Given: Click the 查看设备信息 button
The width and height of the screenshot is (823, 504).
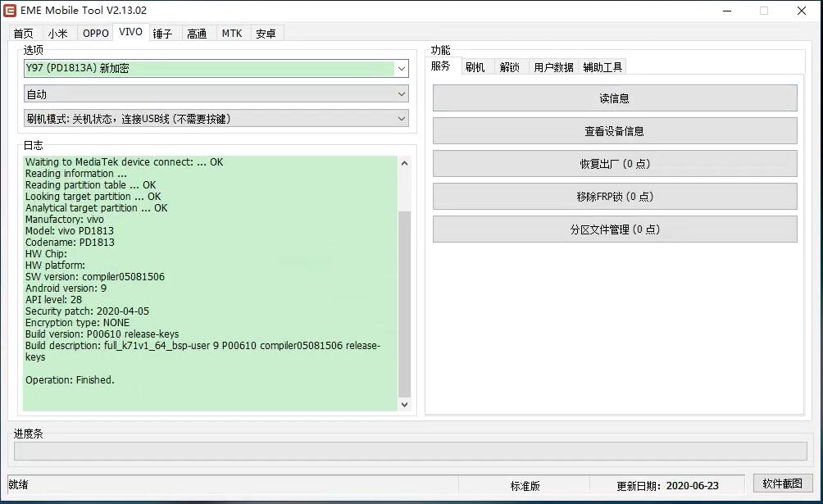Looking at the screenshot, I should point(615,131).
